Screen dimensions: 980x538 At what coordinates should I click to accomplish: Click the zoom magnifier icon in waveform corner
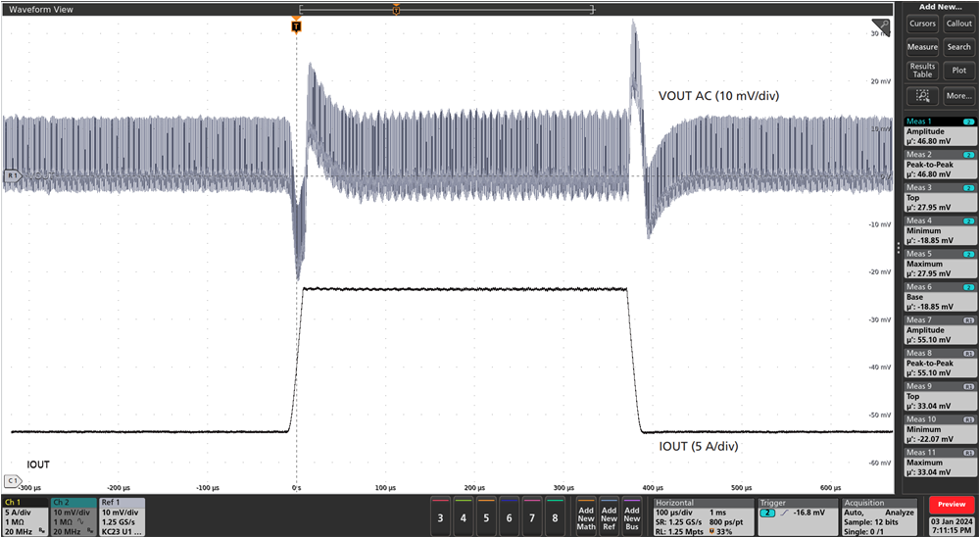(x=881, y=27)
